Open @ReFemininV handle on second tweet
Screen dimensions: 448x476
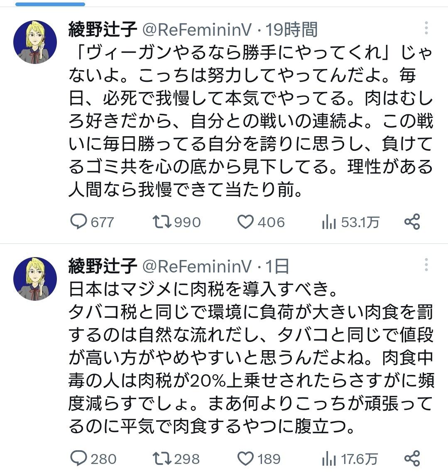pos(198,266)
